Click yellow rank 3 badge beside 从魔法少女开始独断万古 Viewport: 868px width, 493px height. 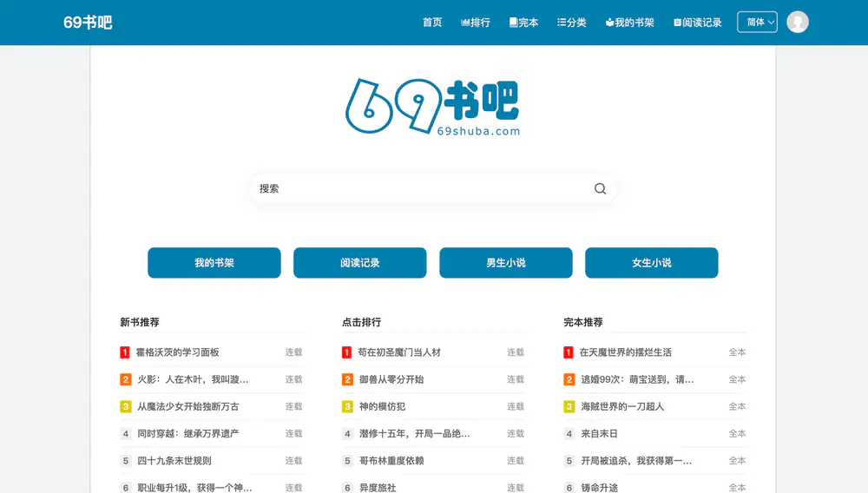click(126, 407)
